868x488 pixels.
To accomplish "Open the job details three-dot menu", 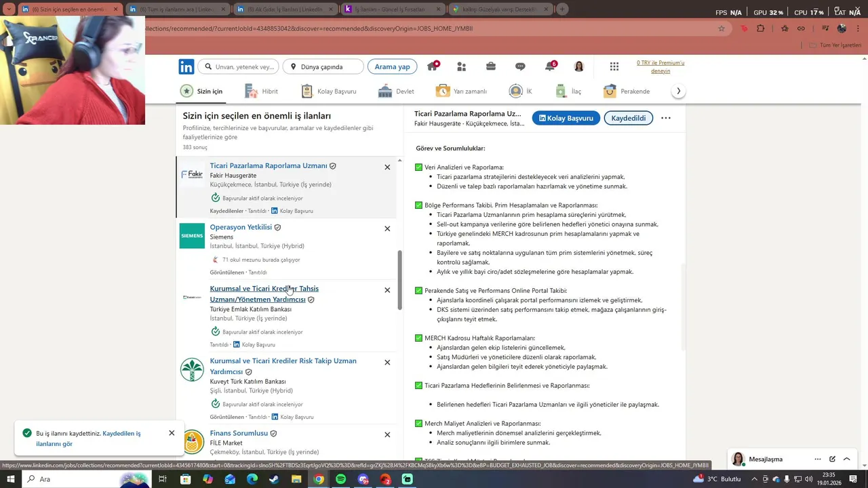I will point(666,118).
